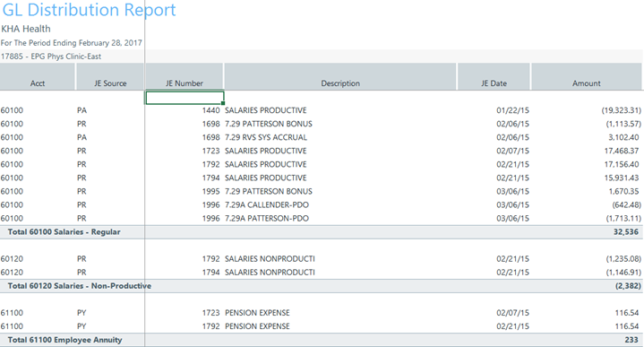
Task: Select the 7.29 PATTERSON BONUS description dated 02/06/15
Action: [269, 124]
